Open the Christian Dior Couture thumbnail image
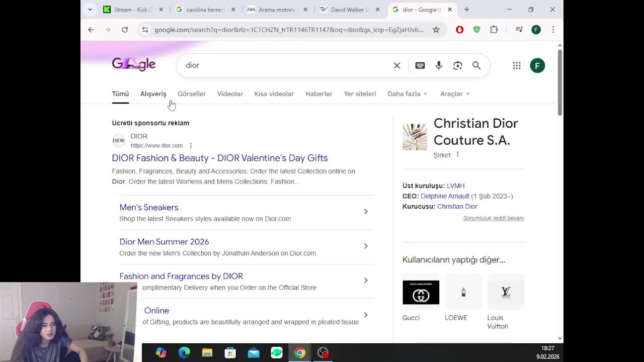This screenshot has height=362, width=644. (x=415, y=137)
